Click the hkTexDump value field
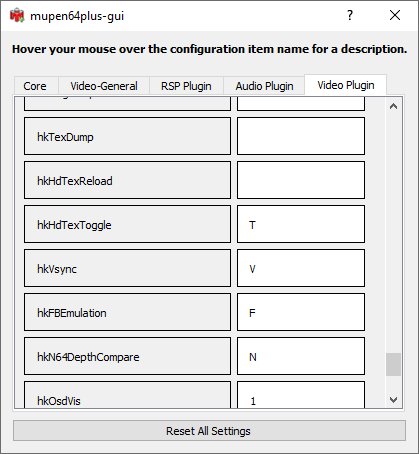 pos(301,136)
